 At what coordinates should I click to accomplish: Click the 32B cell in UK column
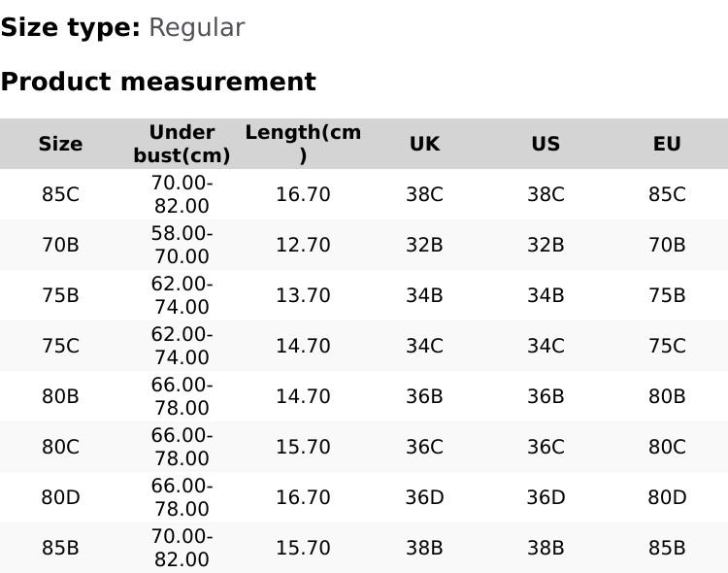click(x=424, y=245)
